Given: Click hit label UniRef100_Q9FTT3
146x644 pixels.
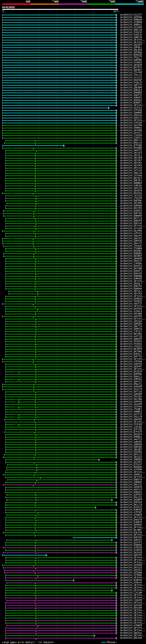Looking at the screenshot, I should 131,85.
